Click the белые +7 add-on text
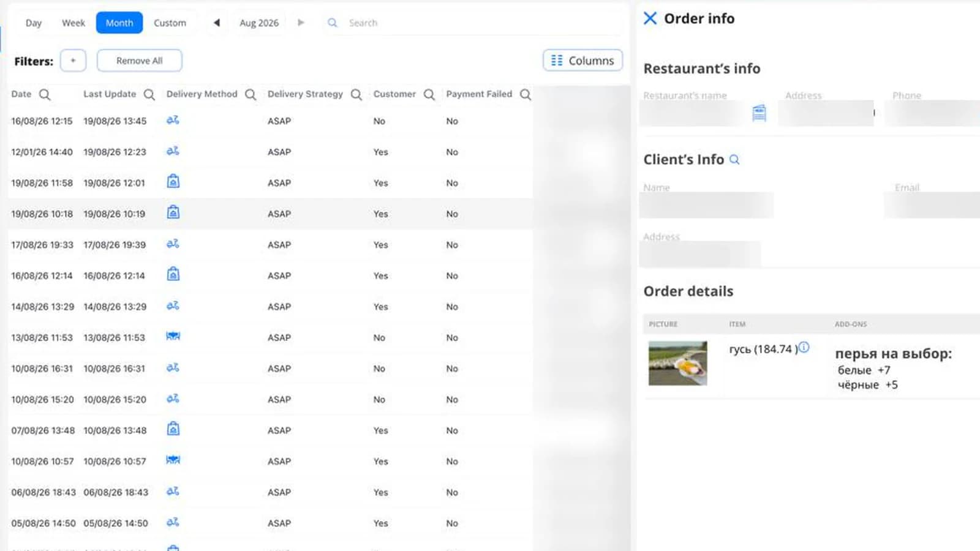This screenshot has width=980, height=551. tap(864, 370)
